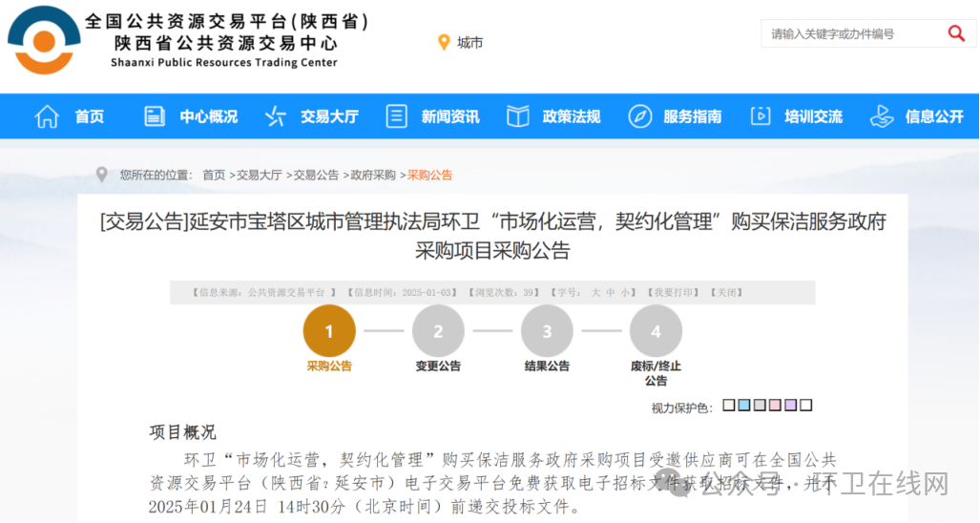This screenshot has width=980, height=523.
Task: Open the 政策法规 navigation menu item
Action: click(x=572, y=116)
